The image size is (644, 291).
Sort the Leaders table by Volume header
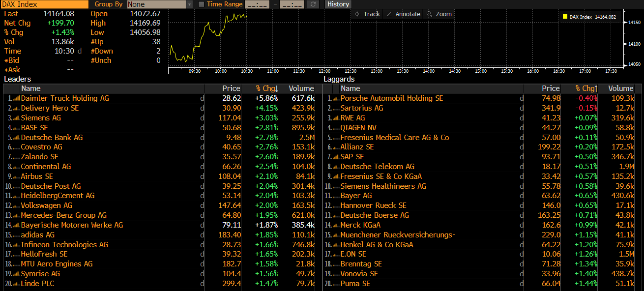tap(301, 88)
